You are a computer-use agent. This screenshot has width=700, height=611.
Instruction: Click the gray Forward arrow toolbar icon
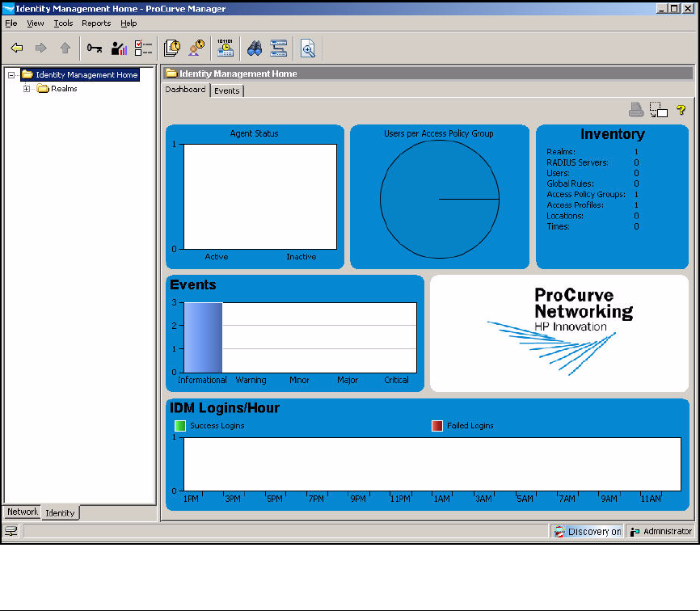point(41,48)
